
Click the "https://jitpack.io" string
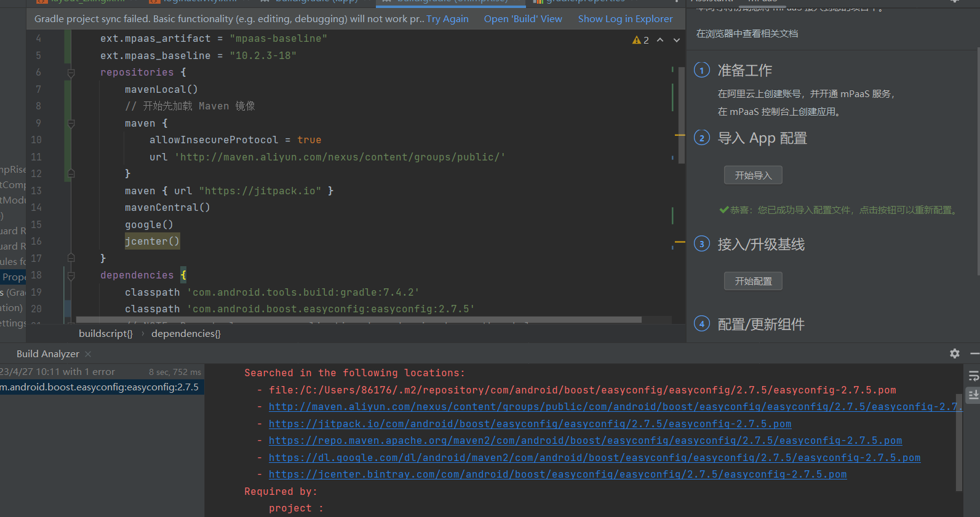tap(260, 191)
